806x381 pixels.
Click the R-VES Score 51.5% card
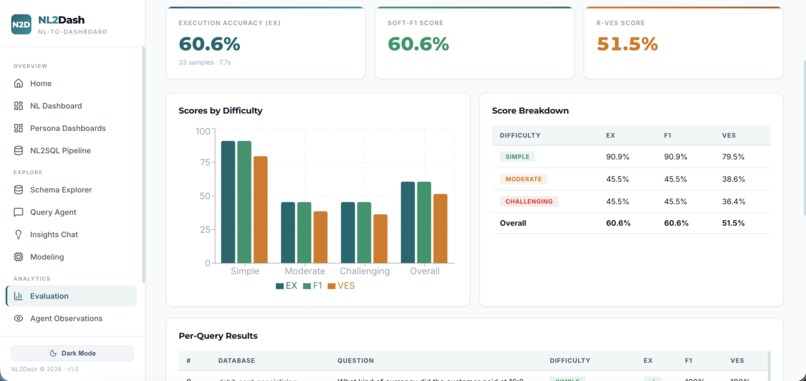pos(684,43)
